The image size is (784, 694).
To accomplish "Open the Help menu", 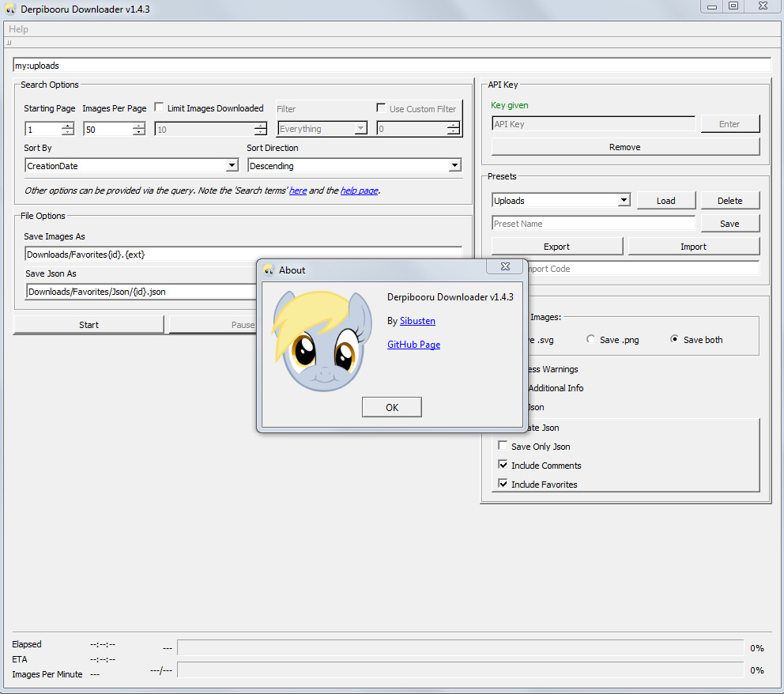I will 18,29.
